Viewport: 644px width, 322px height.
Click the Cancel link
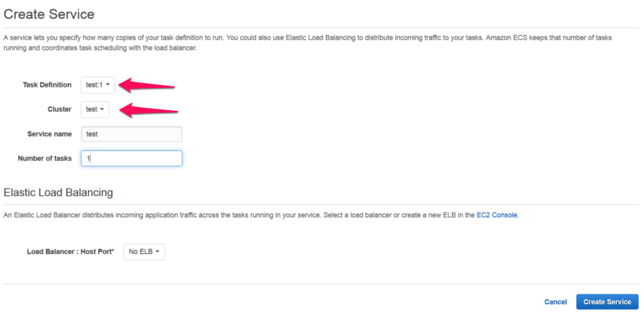click(556, 302)
